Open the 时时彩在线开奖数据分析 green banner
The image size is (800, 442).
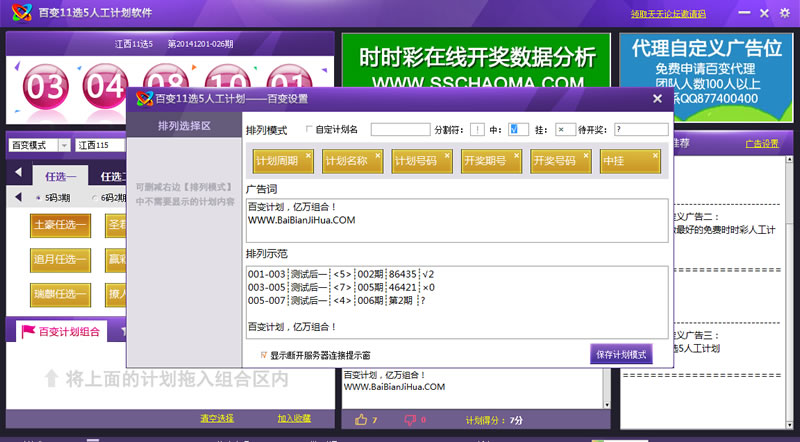click(x=476, y=61)
